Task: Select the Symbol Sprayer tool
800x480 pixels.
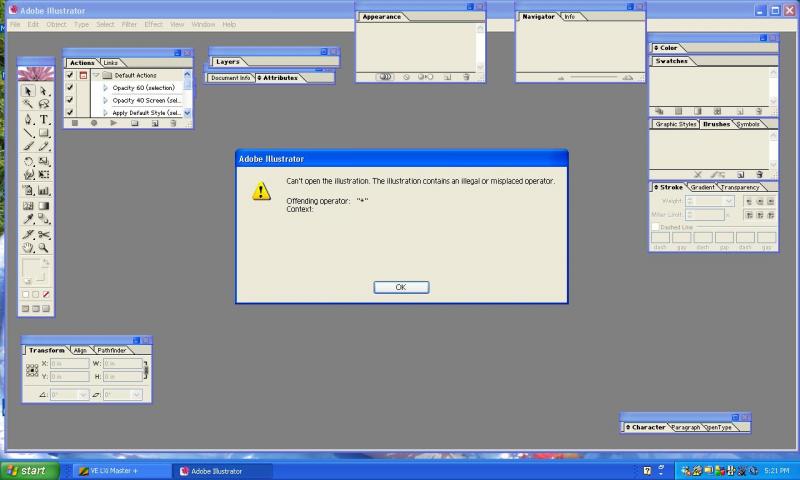Action: point(28,191)
